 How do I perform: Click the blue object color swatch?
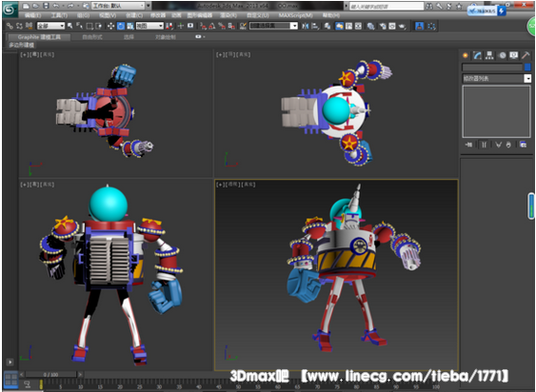(527, 67)
